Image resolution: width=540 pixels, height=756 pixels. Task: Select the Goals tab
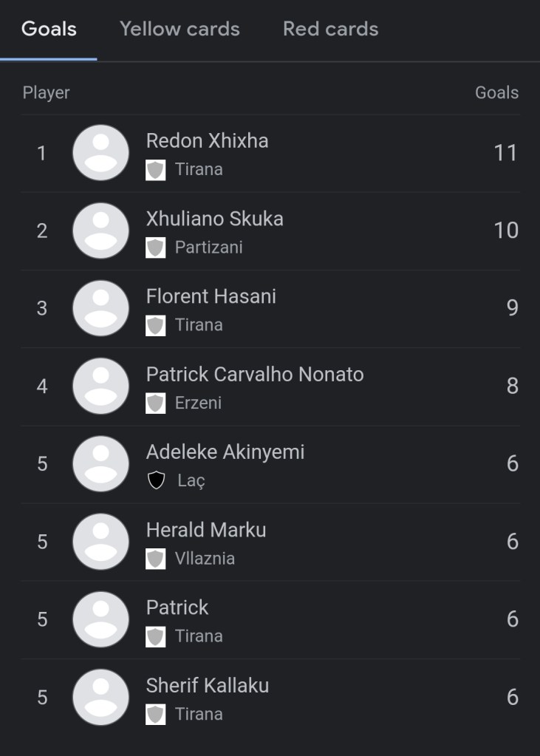(49, 29)
